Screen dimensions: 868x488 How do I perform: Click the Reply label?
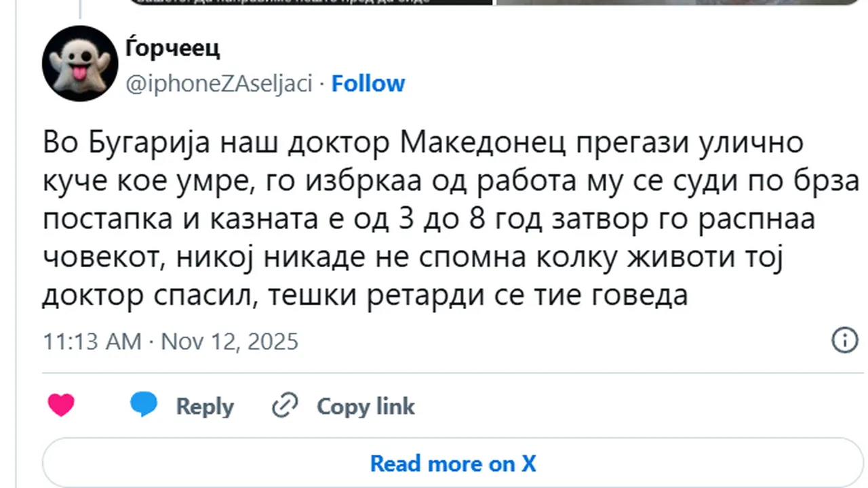(204, 406)
